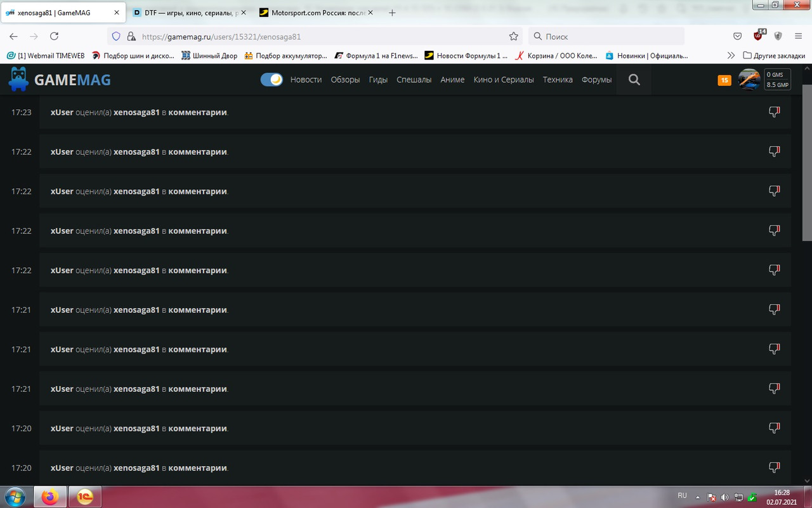Go forward with the forward arrow
Viewport: 812px width, 508px height.
coord(34,36)
